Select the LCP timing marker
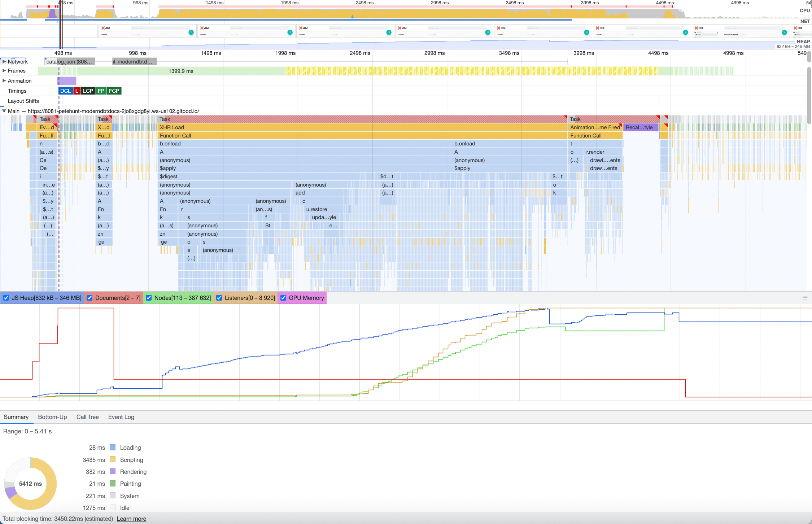Viewport: 812px width, 524px height. pos(88,91)
